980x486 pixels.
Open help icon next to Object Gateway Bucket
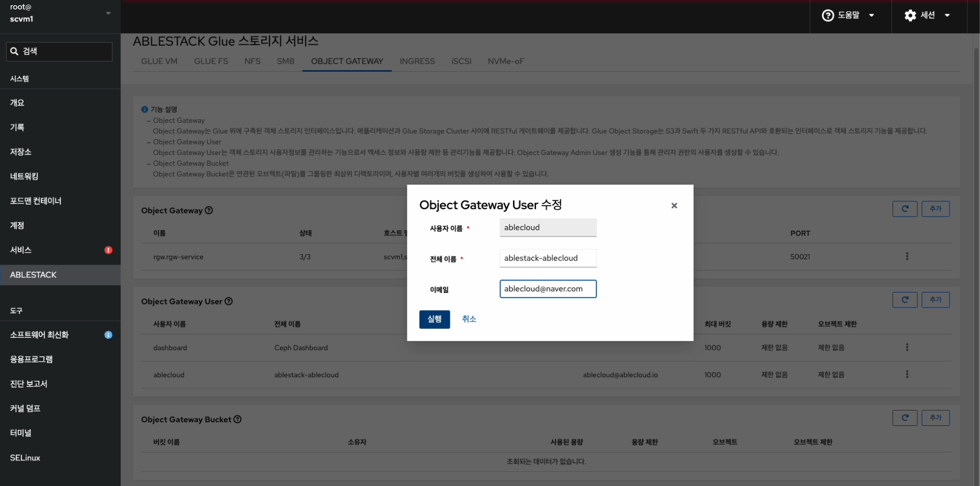(237, 420)
